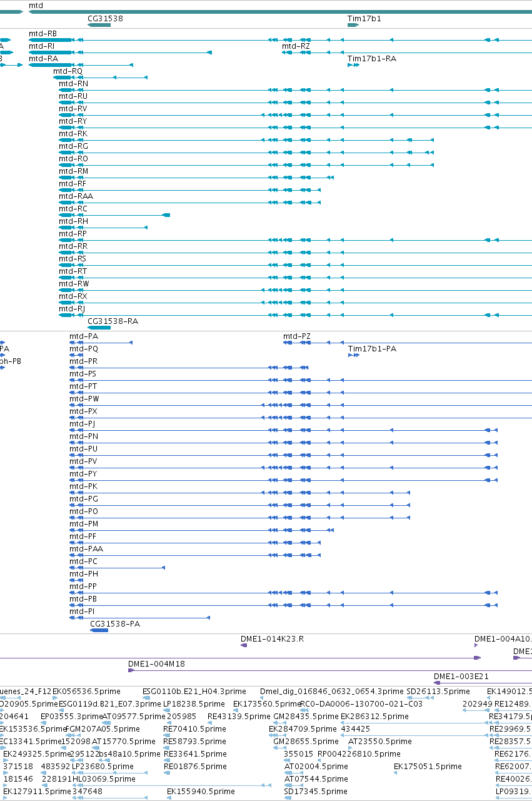Select the CG31538 gene label

pyautogui.click(x=106, y=19)
